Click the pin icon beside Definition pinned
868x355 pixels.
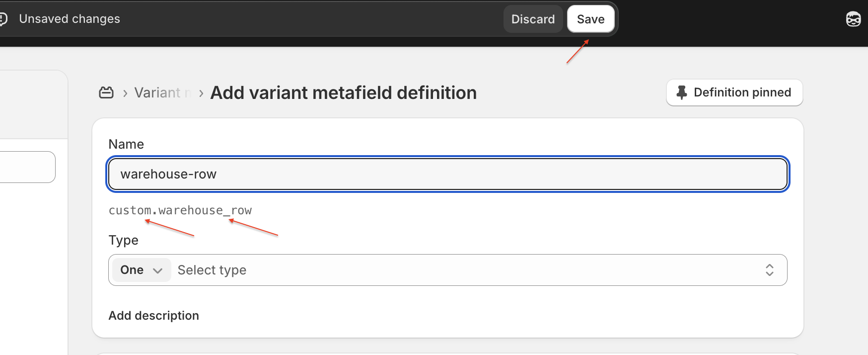(682, 92)
